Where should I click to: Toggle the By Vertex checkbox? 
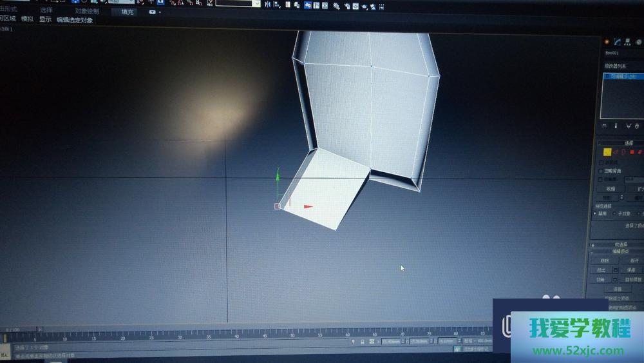(x=601, y=162)
